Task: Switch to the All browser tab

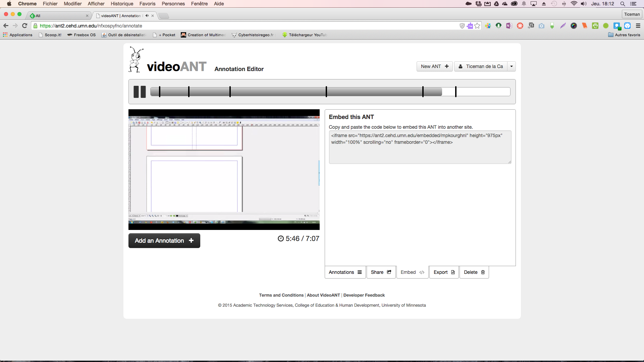Action: point(59,16)
